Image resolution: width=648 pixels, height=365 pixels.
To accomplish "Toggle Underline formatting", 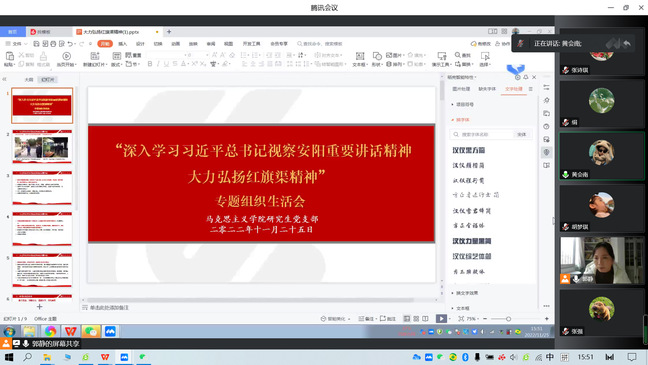I will click(x=166, y=64).
